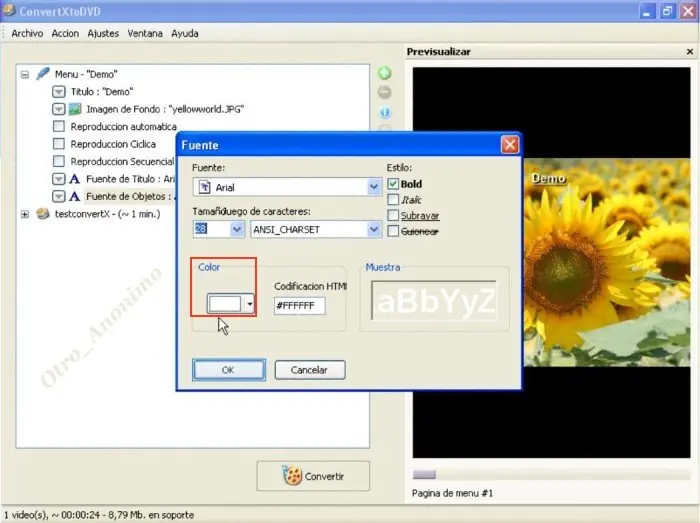Viewport: 700px width, 523px height.
Task: Select the "yellowworld.JPG" background row
Action: click(165, 109)
